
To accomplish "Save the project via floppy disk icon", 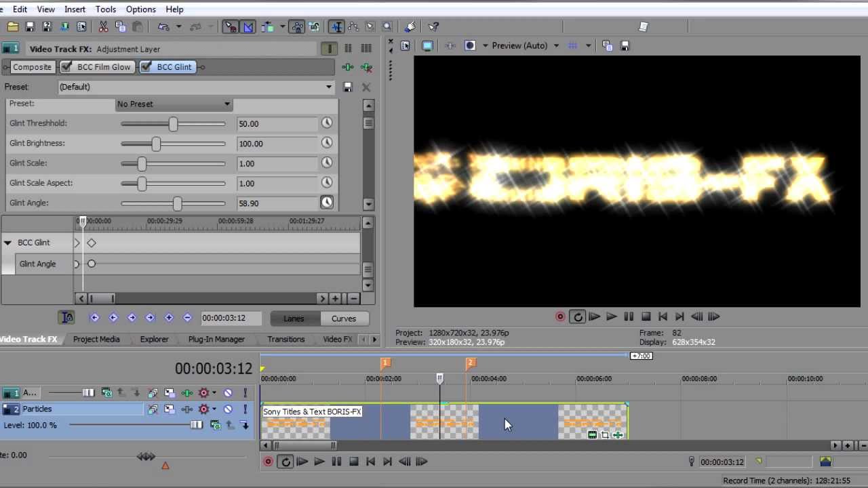I will point(30,27).
